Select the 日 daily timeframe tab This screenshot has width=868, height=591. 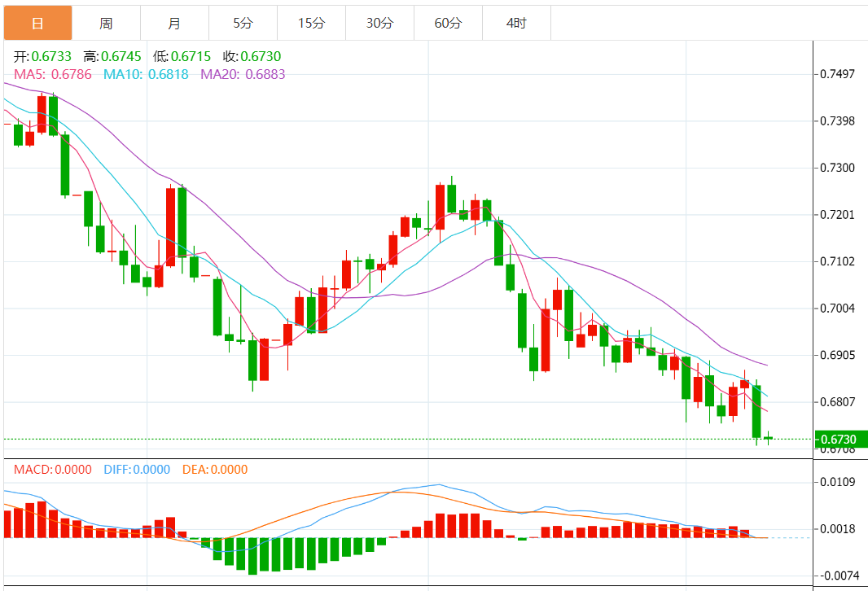tap(37, 24)
